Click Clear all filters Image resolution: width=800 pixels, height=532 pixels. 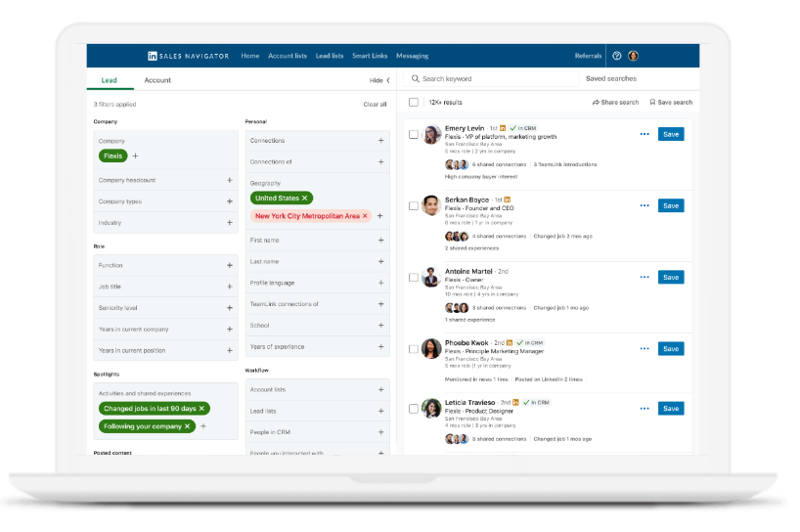click(x=375, y=105)
